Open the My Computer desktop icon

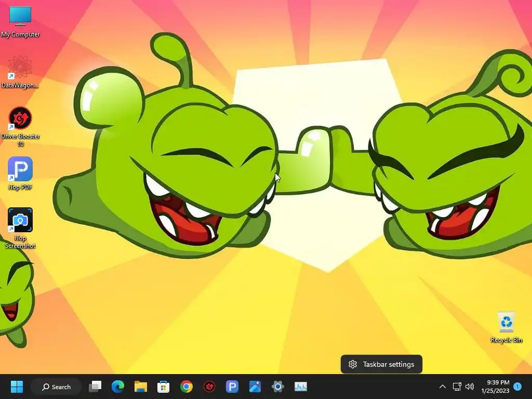(x=20, y=21)
